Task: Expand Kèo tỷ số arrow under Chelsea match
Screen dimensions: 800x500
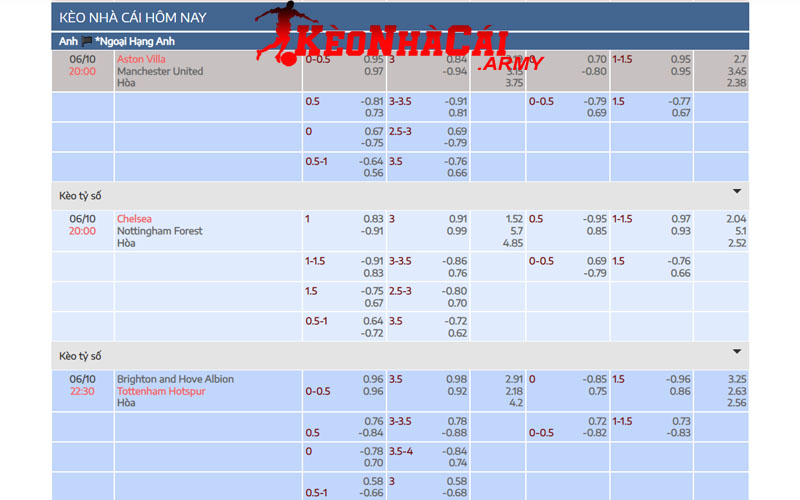Action: [737, 351]
